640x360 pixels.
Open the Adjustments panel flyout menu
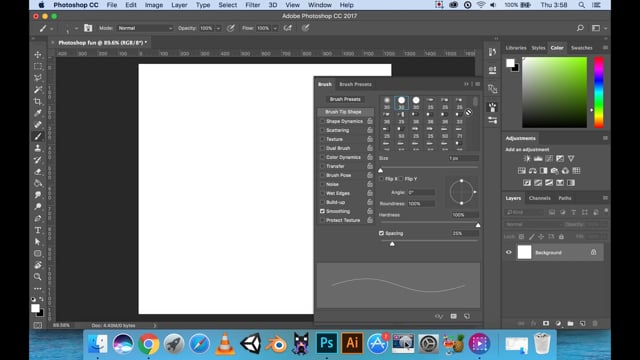pos(605,138)
